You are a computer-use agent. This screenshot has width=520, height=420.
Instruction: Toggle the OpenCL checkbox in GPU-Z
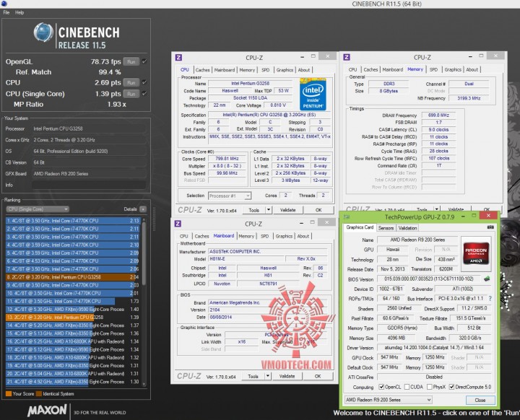click(381, 387)
